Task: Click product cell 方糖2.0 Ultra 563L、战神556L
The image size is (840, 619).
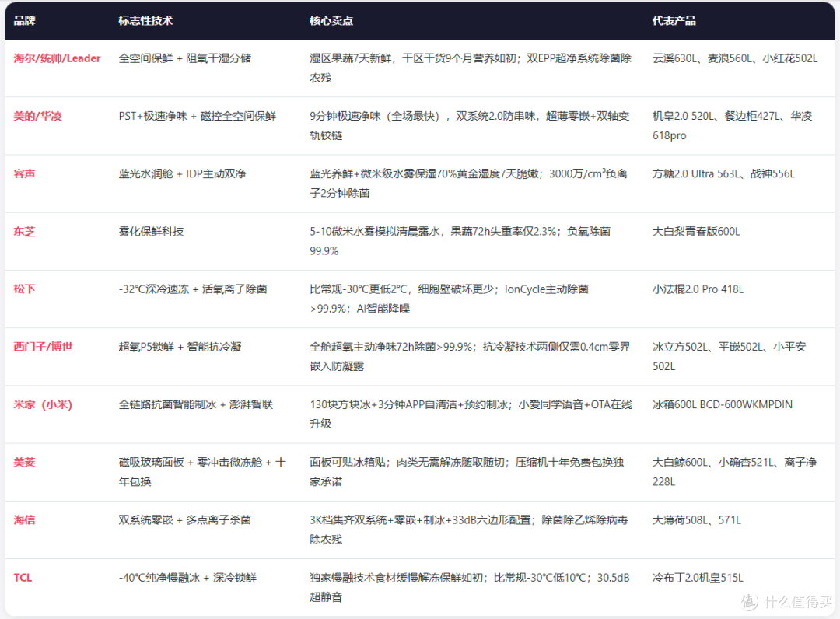Action: 724,173
